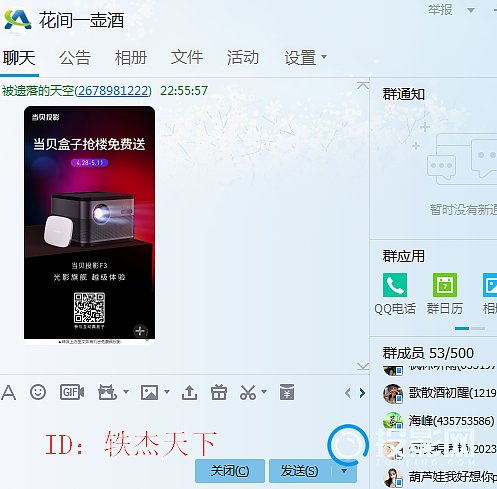Open the QQ电话 group app

(395, 294)
